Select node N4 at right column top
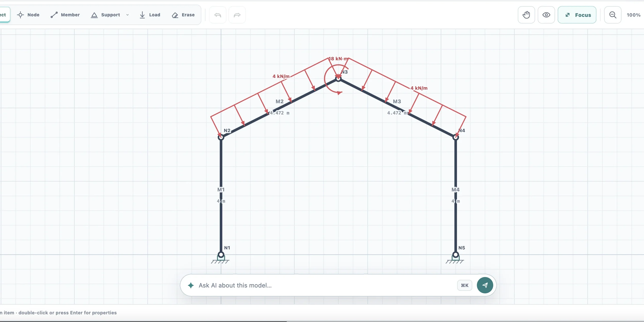This screenshot has height=322, width=644. click(x=456, y=137)
